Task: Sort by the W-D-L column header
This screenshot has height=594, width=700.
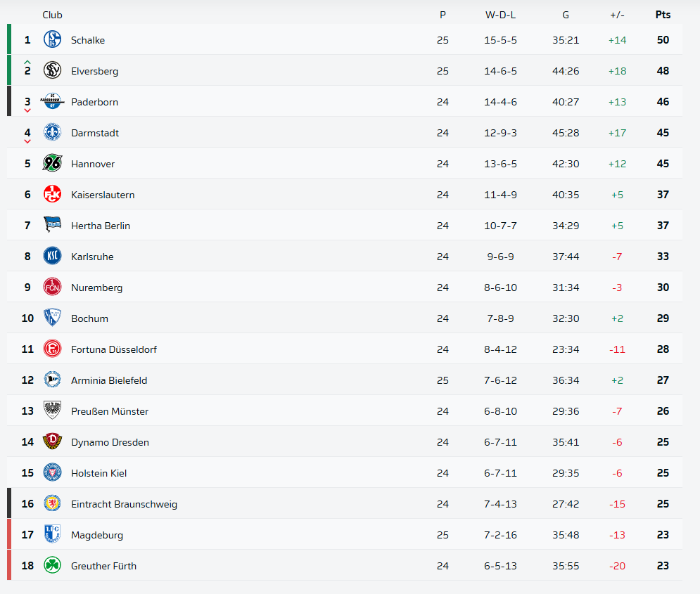Action: tap(500, 15)
